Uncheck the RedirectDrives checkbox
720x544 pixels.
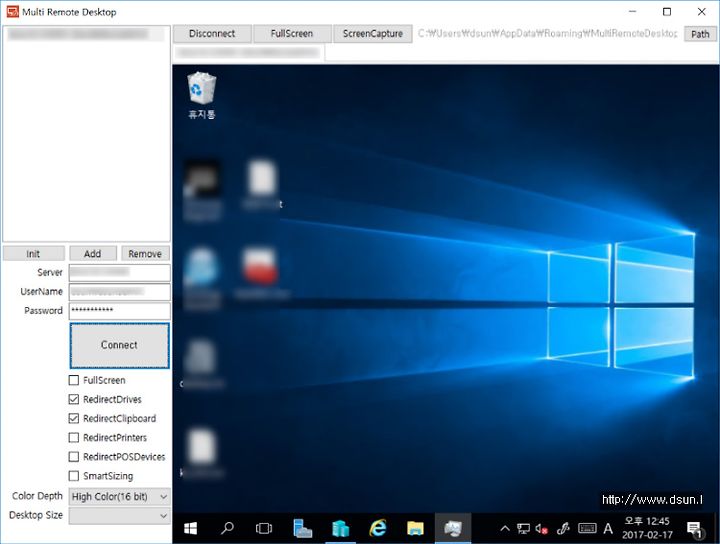point(73,399)
